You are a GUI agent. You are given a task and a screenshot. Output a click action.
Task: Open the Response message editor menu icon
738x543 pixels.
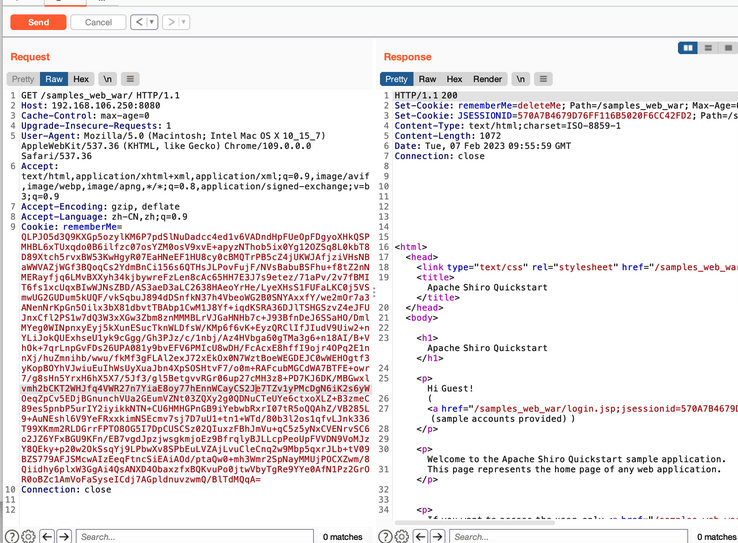[x=543, y=79]
